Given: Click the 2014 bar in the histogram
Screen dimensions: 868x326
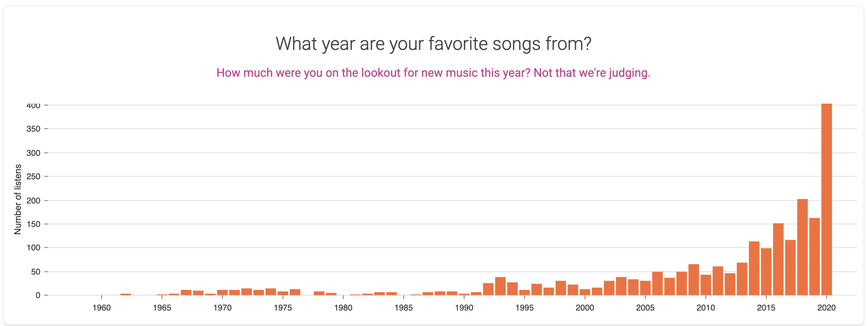Looking at the screenshot, I should point(754,268).
